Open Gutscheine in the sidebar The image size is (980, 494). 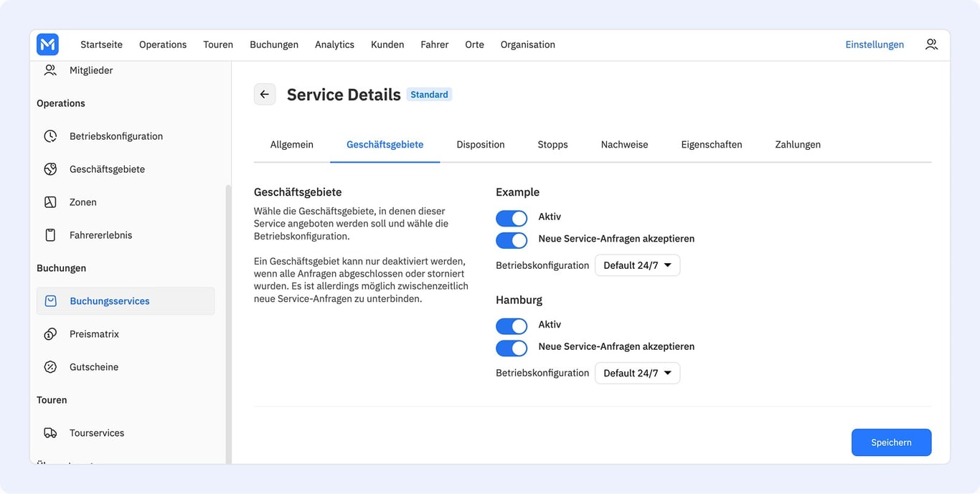[x=126, y=367]
